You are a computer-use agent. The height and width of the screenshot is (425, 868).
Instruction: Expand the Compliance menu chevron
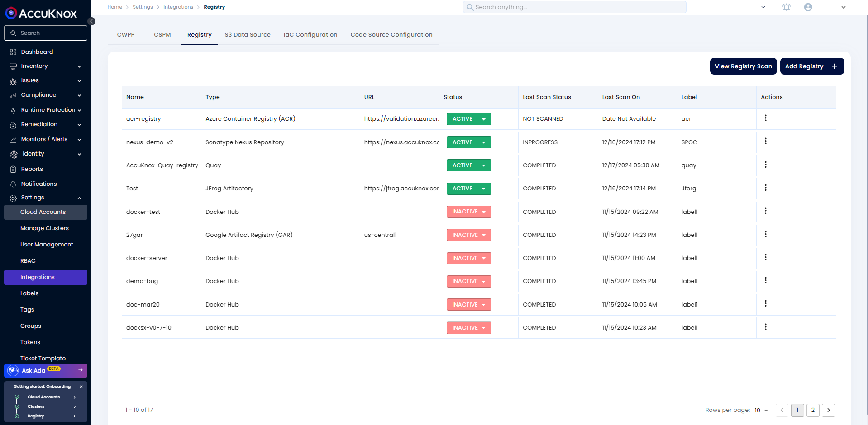79,95
